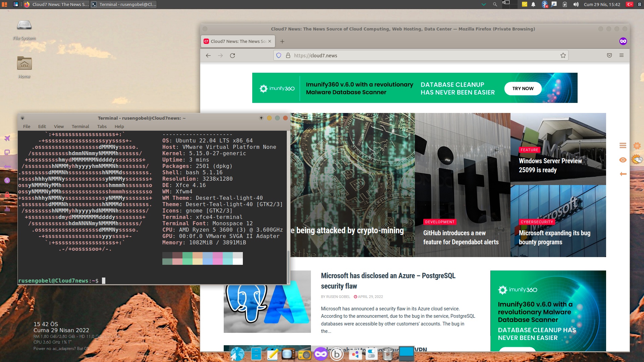The image size is (644, 362).
Task: Open Microsoft Azure PostgreSQL security flaw headline
Action: coord(388,281)
